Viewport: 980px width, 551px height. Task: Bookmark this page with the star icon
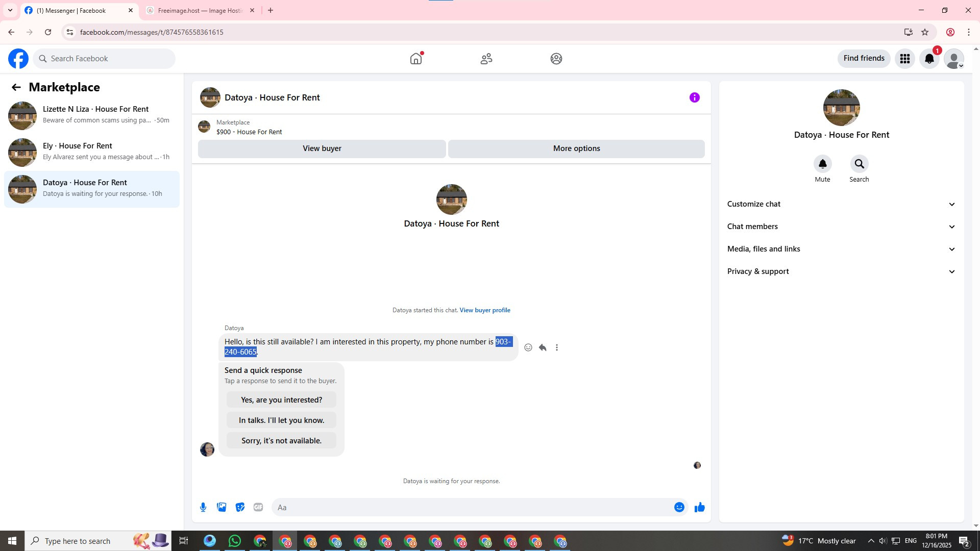tap(925, 32)
